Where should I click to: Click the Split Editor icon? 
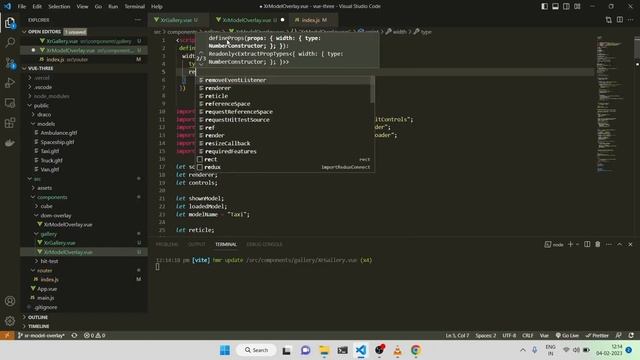[620, 20]
